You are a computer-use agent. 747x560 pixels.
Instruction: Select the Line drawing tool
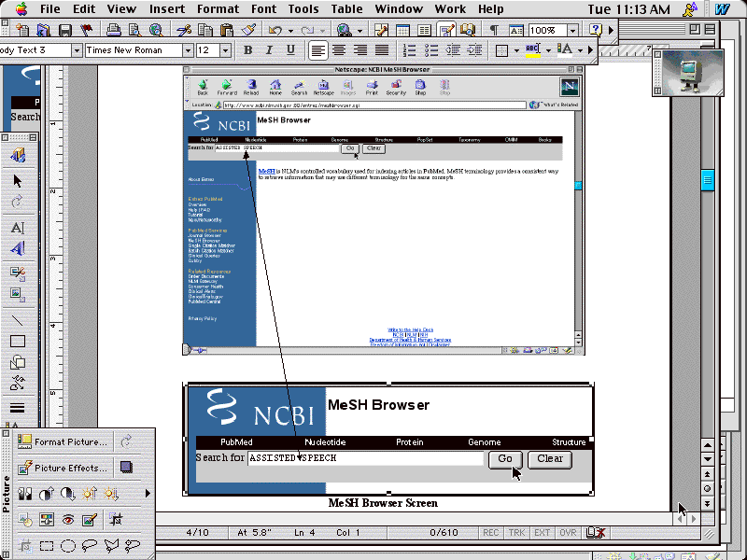tap(18, 320)
